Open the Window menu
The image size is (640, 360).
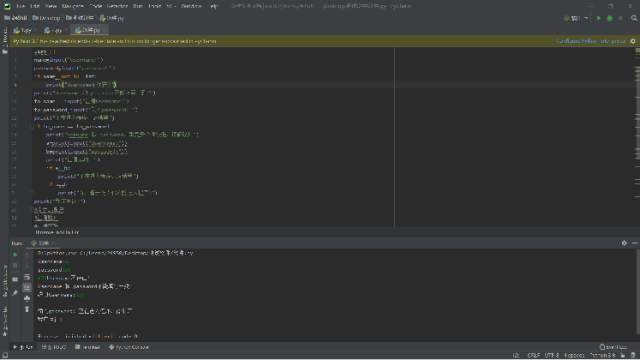click(x=191, y=6)
